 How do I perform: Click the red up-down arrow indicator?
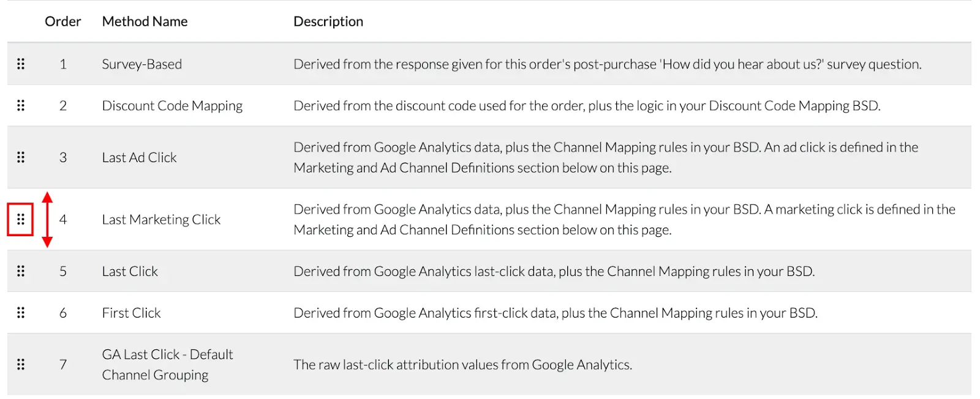47,220
